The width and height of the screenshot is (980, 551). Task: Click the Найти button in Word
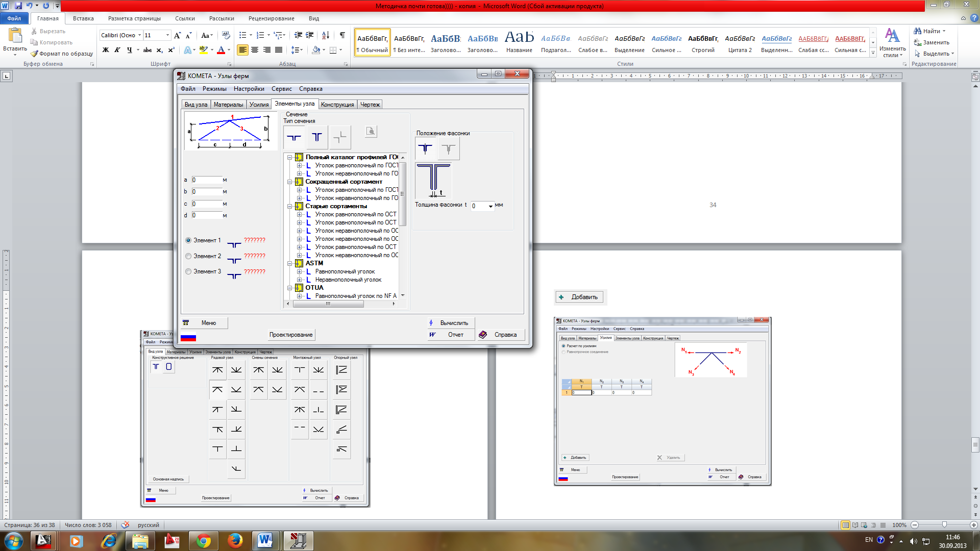tap(929, 31)
